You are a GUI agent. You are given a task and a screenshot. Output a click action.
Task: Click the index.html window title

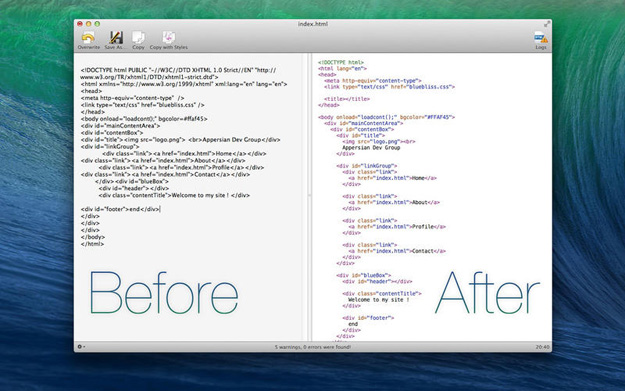[x=313, y=24]
